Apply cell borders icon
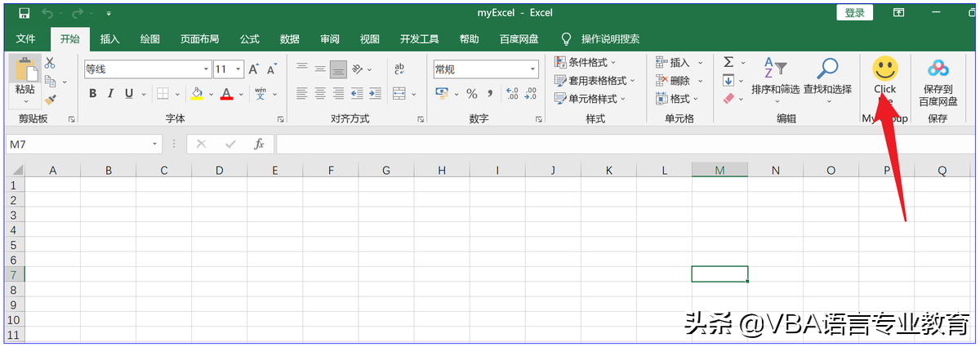The width and height of the screenshot is (980, 347). (163, 93)
